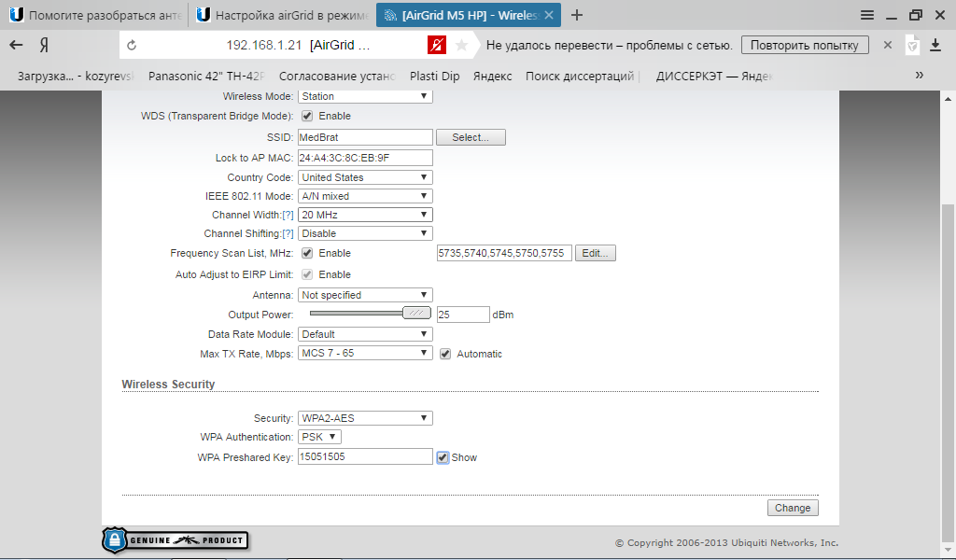This screenshot has height=560, width=956.
Task: Close the AirGrid M5 HP tab
Action: tap(549, 15)
